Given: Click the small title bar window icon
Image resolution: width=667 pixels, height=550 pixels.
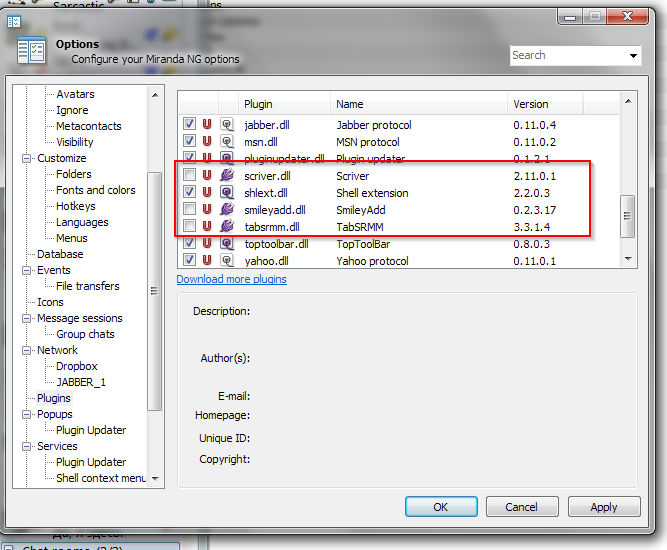Looking at the screenshot, I should pos(14,21).
